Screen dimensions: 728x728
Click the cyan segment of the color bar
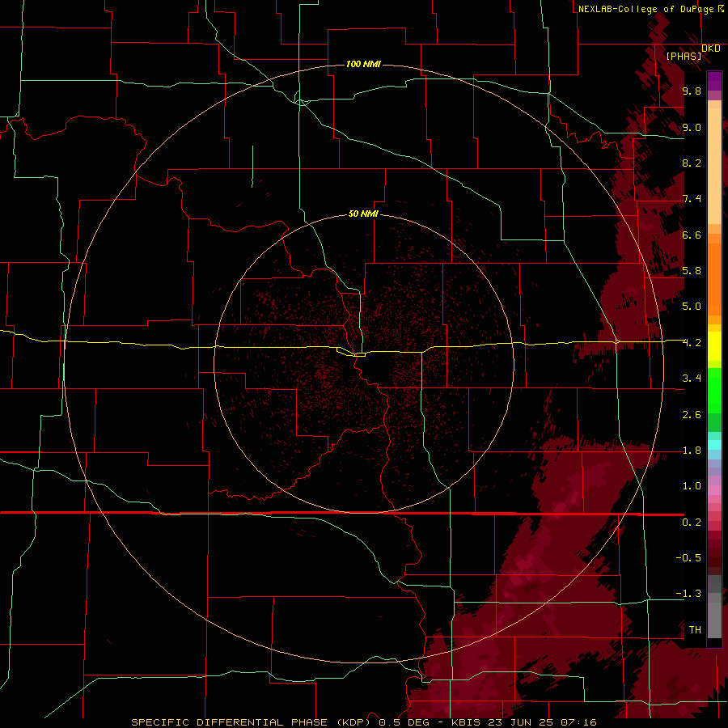point(714,445)
